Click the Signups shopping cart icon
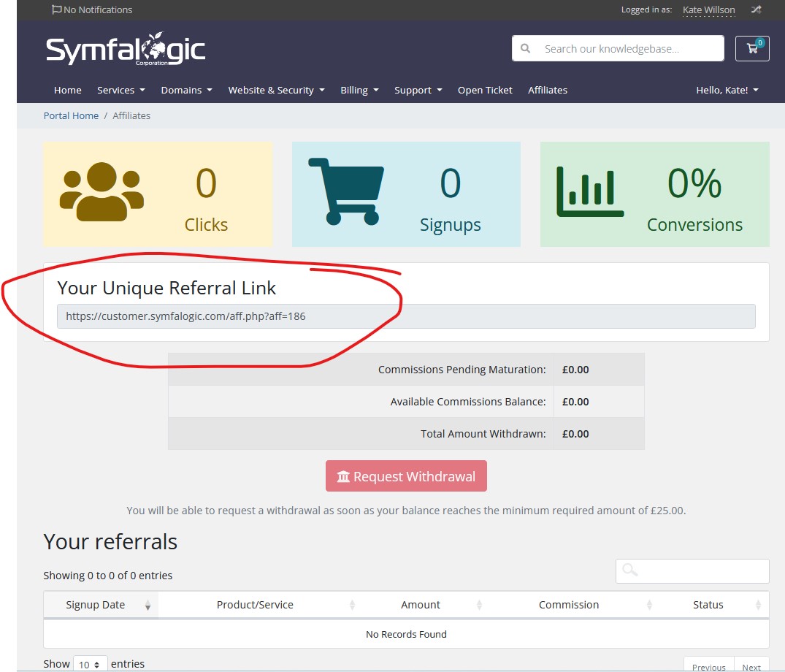This screenshot has height=672, width=785. (346, 191)
